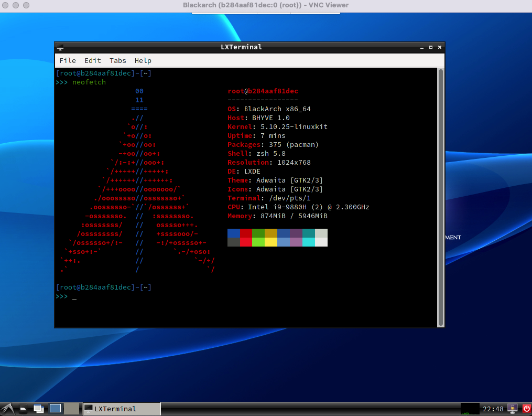Click the Memory: 874MiB / 5946MiB line
The width and height of the screenshot is (532, 416).
(278, 216)
